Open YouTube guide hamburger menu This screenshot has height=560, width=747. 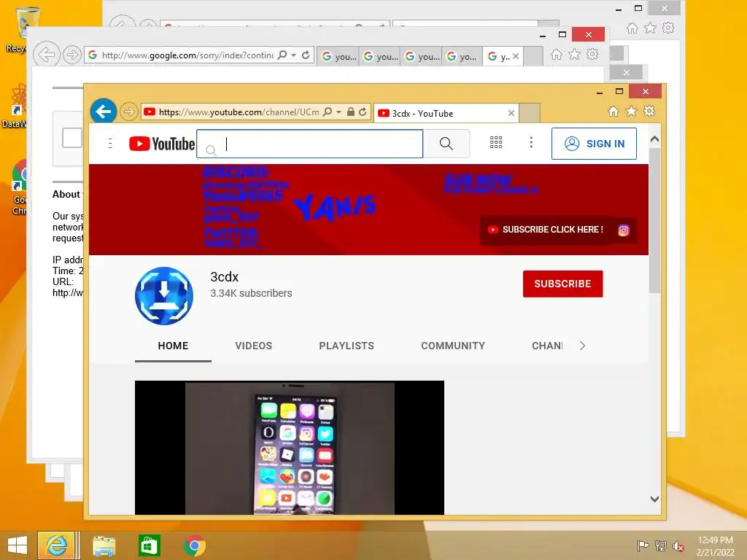[x=111, y=144]
